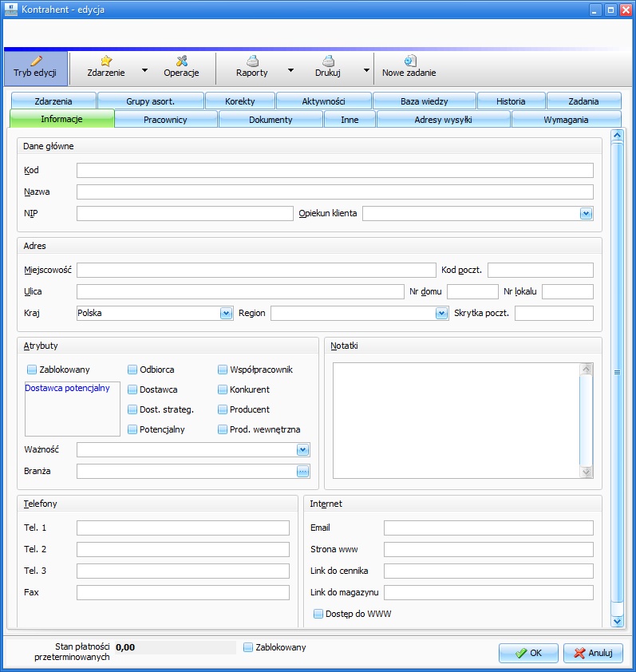Image resolution: width=636 pixels, height=672 pixels.
Task: Click the Raporty printer icon
Action: point(252,61)
